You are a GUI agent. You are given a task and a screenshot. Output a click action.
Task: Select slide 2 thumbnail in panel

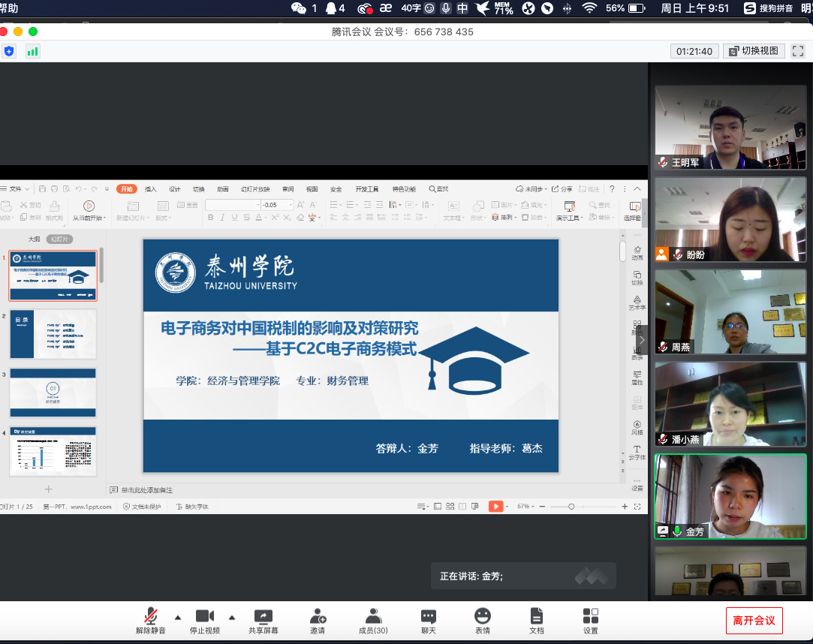tap(53, 334)
